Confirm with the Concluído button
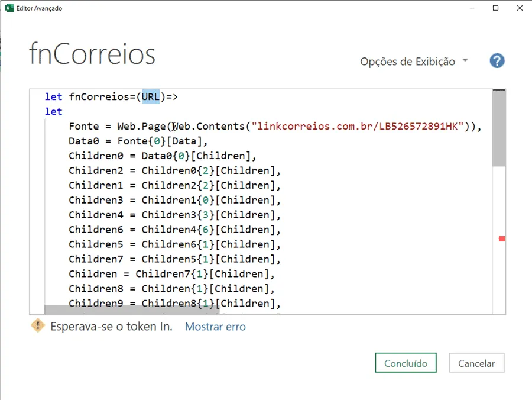 click(406, 363)
